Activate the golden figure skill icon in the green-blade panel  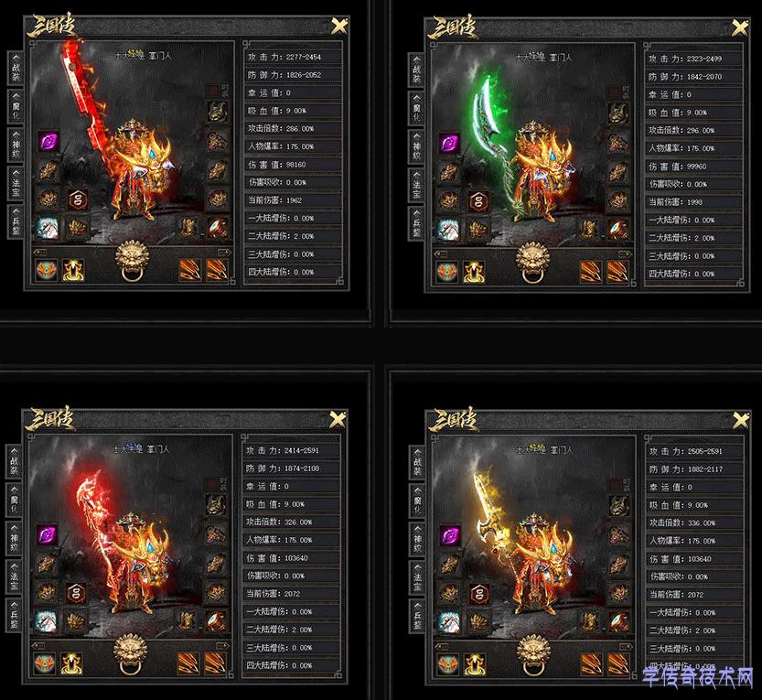[x=474, y=272]
